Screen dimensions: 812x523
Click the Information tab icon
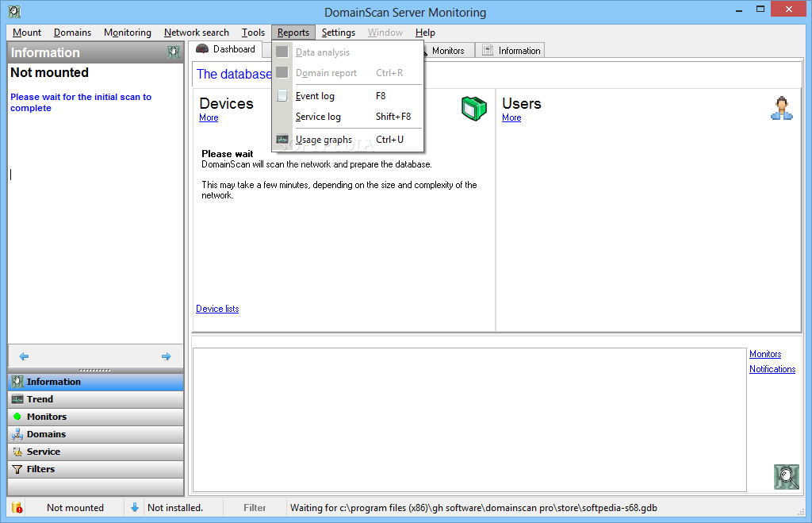[x=488, y=50]
